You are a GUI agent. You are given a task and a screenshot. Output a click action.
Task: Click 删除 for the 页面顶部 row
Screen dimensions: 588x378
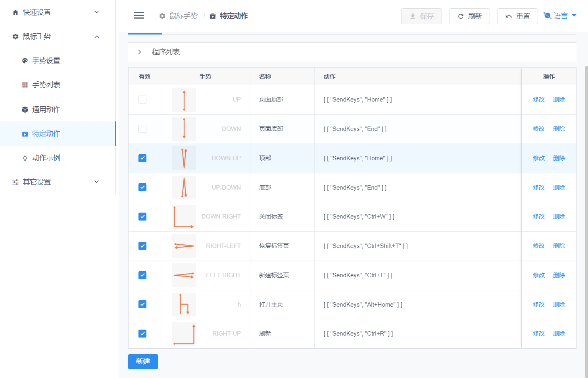pos(559,100)
